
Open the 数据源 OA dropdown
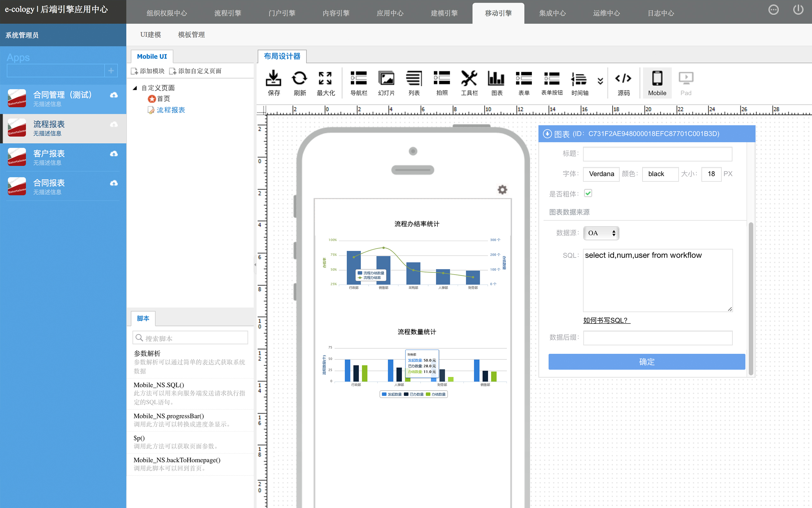click(x=601, y=233)
